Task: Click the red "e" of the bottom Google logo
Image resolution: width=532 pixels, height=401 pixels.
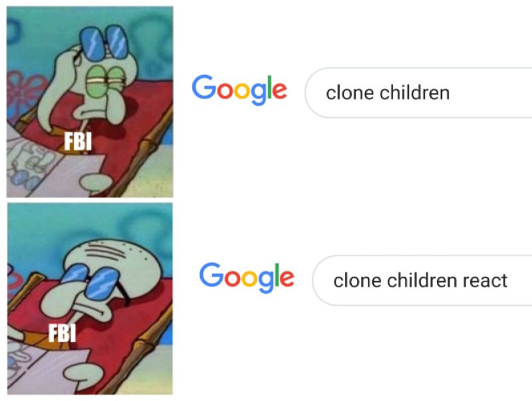Action: [x=287, y=278]
